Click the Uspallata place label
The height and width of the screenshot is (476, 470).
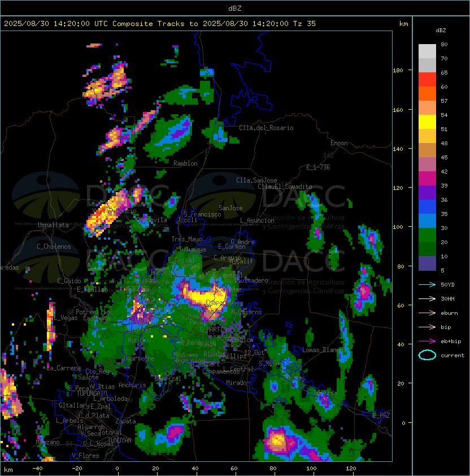point(53,225)
